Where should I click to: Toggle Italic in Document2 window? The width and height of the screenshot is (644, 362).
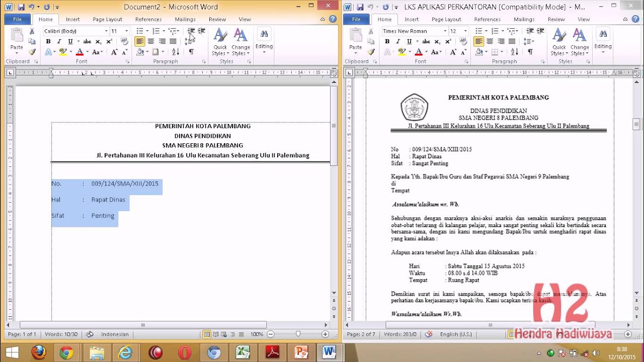click(59, 41)
